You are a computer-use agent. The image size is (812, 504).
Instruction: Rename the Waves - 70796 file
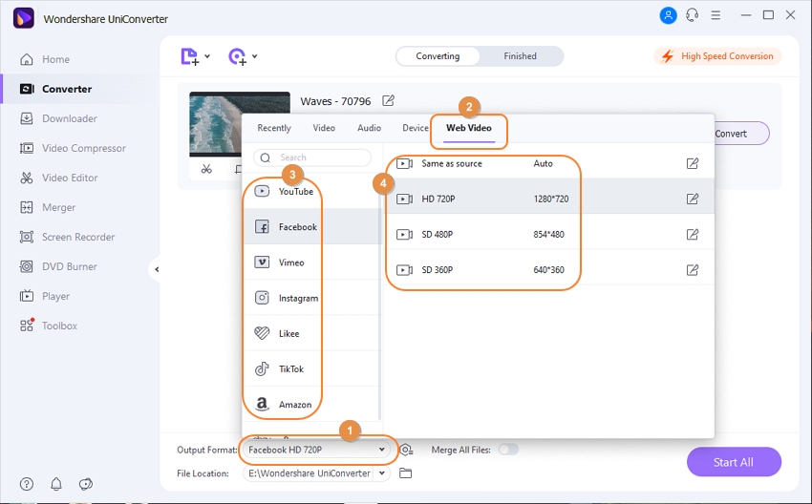(x=388, y=100)
